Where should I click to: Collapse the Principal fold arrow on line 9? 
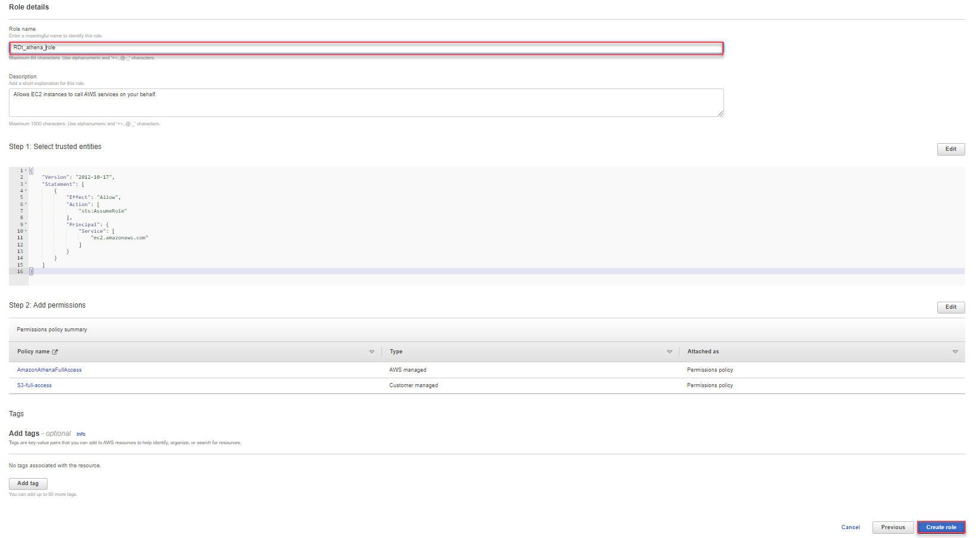click(x=26, y=224)
